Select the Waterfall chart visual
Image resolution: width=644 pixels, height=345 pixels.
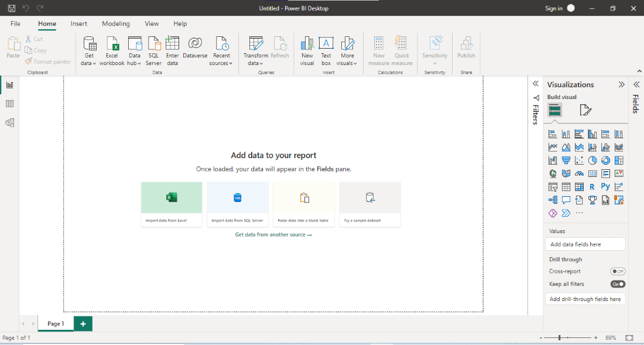point(553,160)
